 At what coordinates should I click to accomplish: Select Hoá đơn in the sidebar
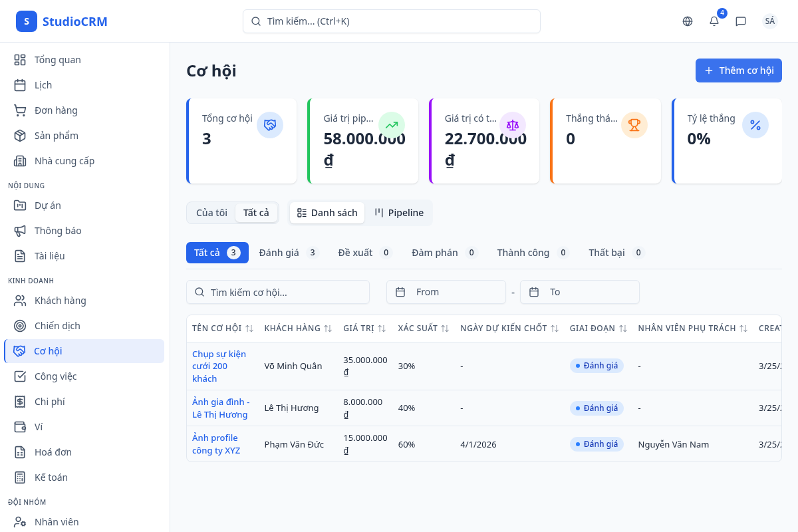tap(54, 452)
